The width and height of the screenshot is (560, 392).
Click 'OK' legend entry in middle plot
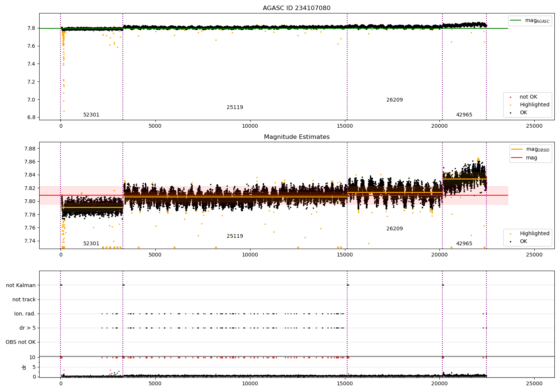pyautogui.click(x=523, y=242)
